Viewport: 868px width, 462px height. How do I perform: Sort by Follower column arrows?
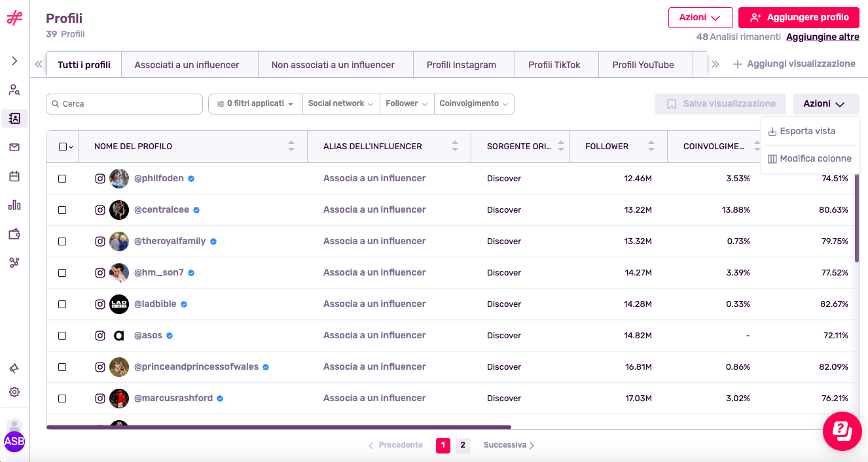pyautogui.click(x=651, y=147)
